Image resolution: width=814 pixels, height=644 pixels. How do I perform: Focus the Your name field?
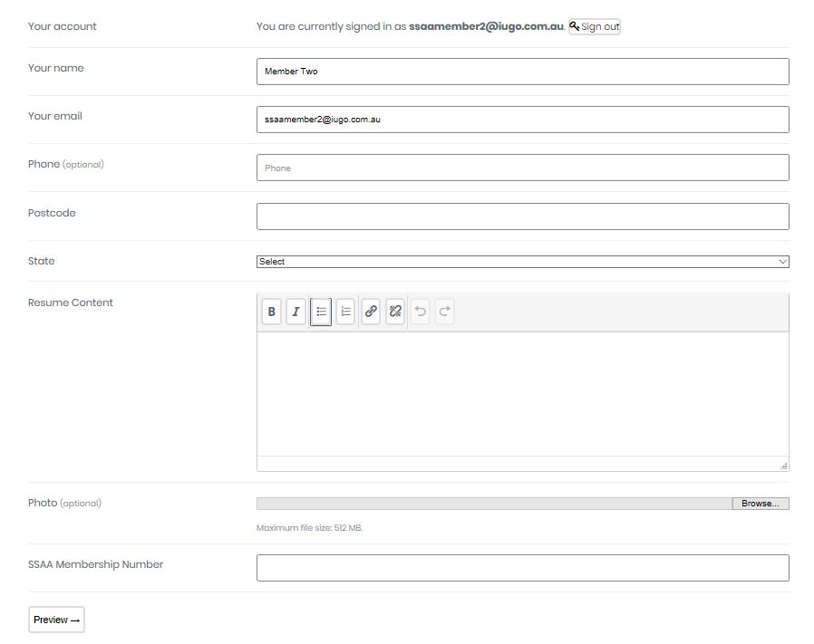pyautogui.click(x=522, y=72)
